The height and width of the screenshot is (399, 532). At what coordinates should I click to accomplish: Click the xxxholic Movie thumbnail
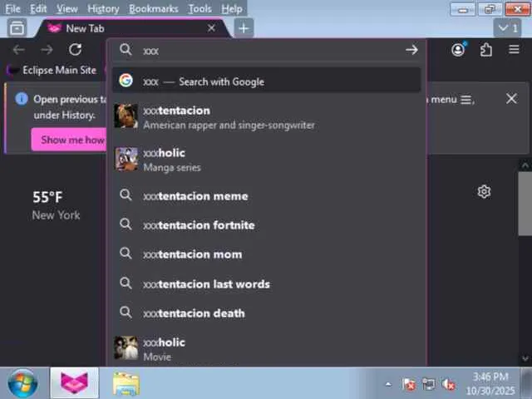click(126, 348)
